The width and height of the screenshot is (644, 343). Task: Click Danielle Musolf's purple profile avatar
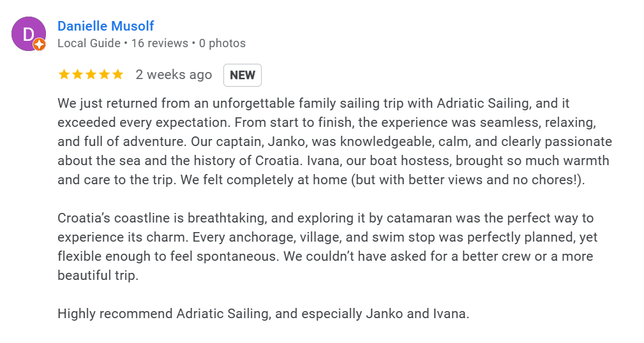coord(28,34)
